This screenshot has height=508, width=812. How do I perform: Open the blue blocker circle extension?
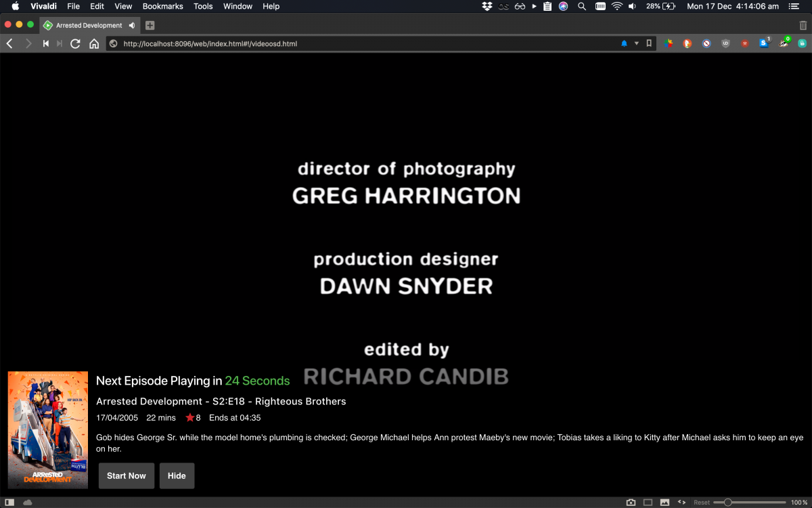point(706,43)
